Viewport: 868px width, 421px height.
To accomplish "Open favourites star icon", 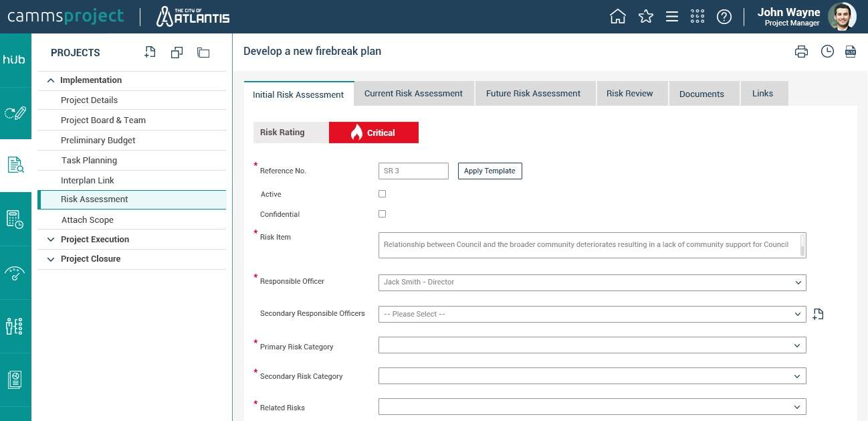I will point(645,17).
